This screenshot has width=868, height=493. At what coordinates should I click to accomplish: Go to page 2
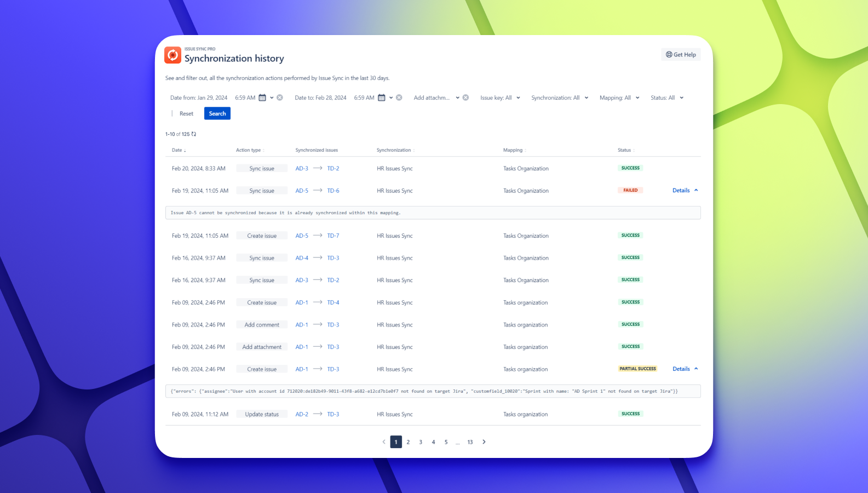click(408, 442)
